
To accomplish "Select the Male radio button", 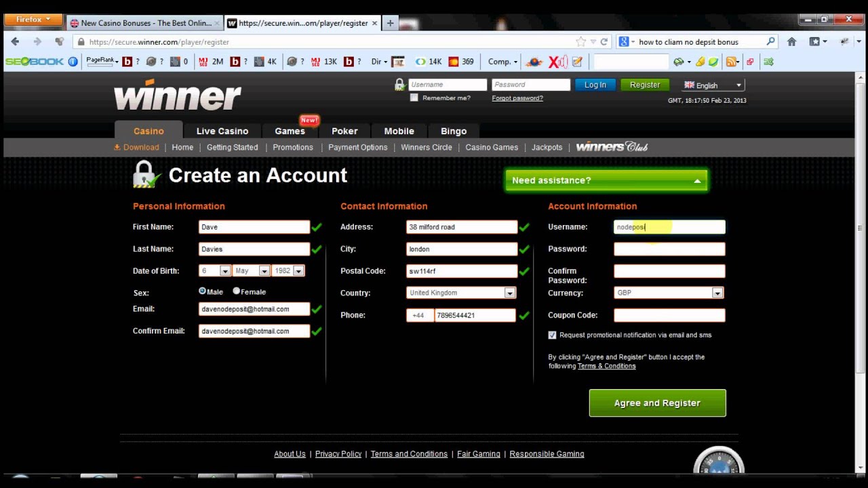I will [202, 291].
